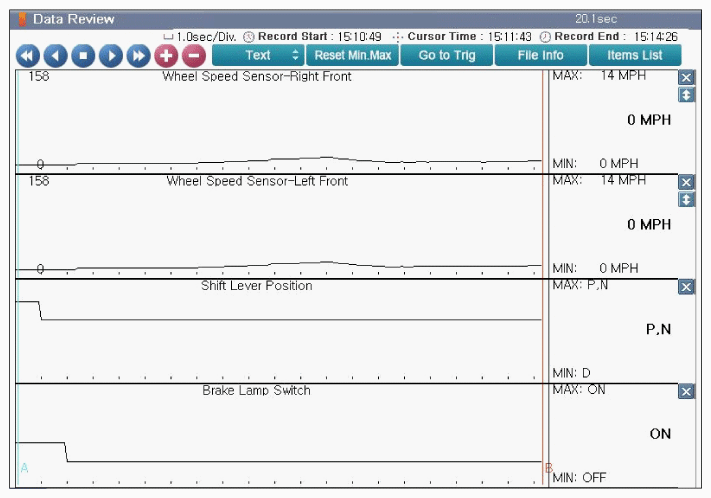711x498 pixels.
Task: Select the cyan cursor A marker
Action: pyautogui.click(x=24, y=468)
